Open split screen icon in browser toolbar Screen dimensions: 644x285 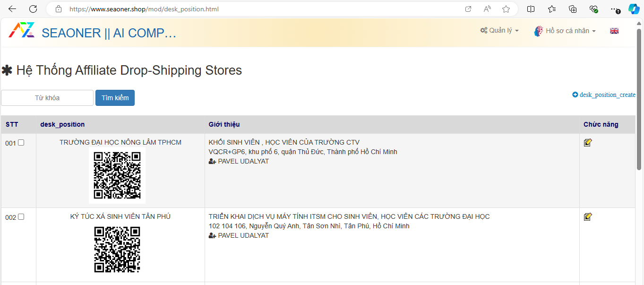point(531,9)
